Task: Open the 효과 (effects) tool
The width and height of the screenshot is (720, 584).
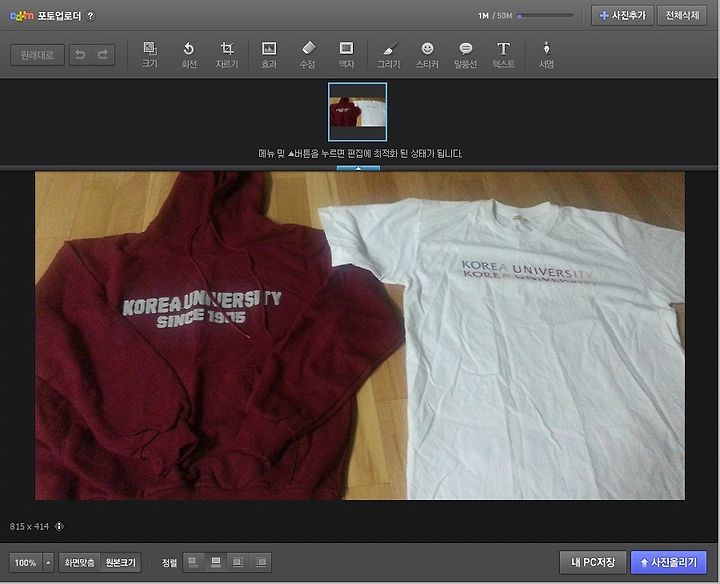Action: pos(269,55)
